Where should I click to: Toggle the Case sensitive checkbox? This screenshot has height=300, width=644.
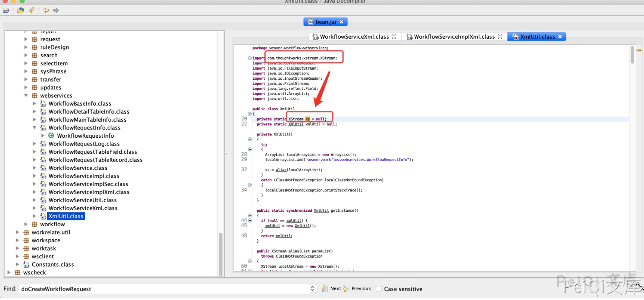click(379, 289)
